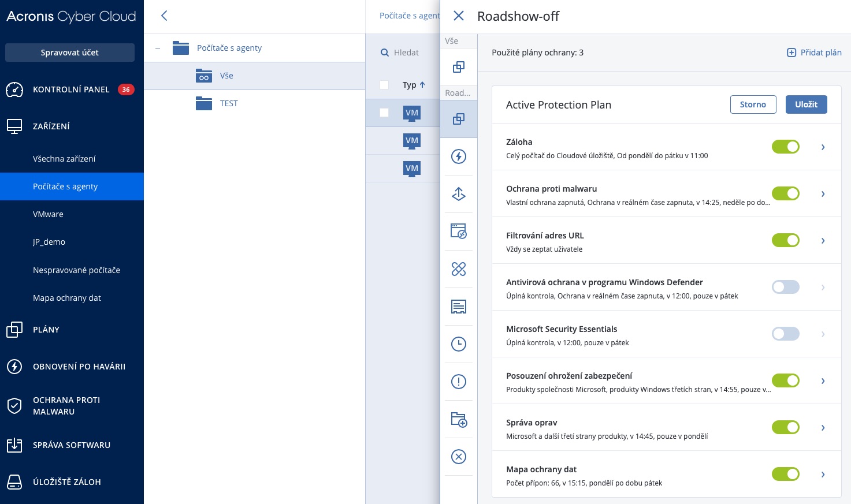Click the Správa softwaru download icon
Viewport: 851px width, 504px height.
coord(14,445)
